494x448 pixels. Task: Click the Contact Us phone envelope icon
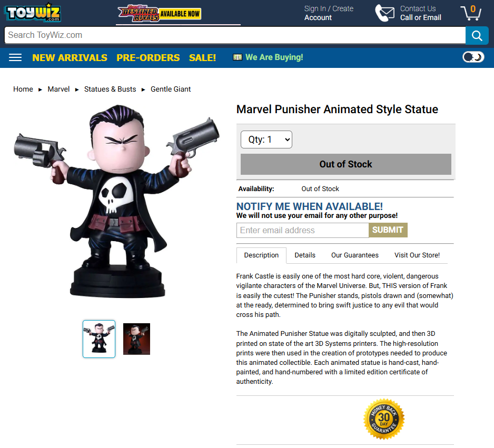(x=384, y=13)
